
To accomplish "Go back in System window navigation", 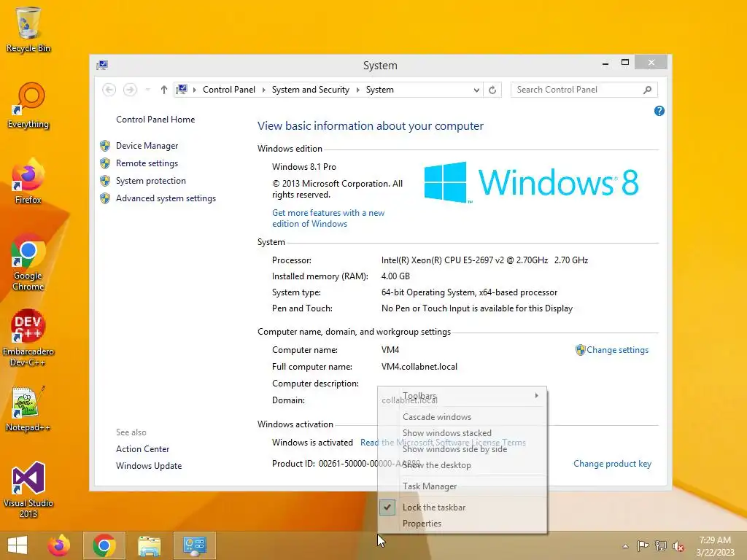I will tap(109, 90).
